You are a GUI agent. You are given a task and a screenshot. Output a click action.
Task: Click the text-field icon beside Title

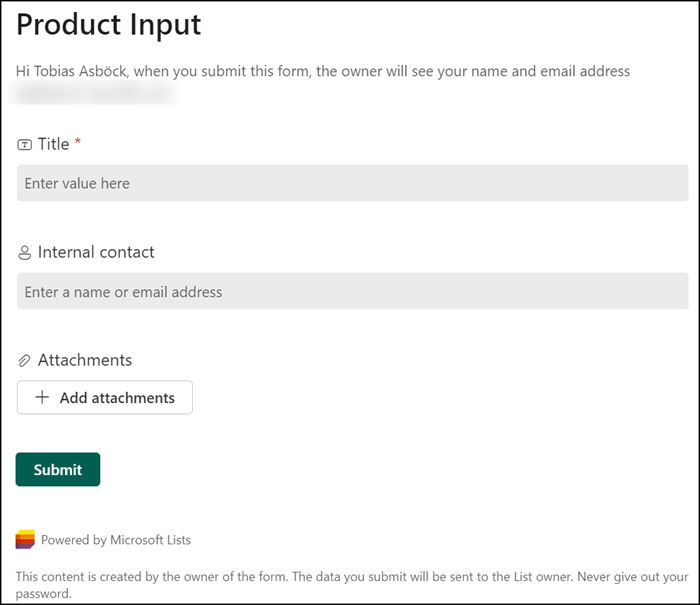(x=25, y=145)
